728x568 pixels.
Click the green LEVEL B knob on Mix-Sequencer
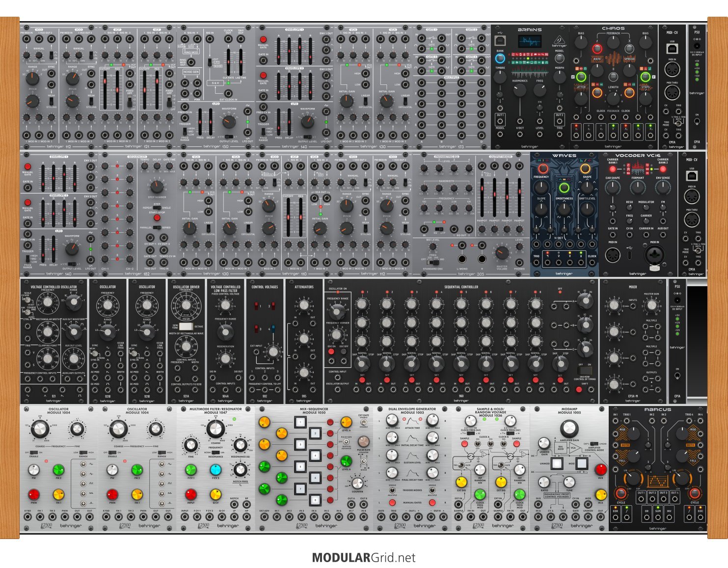point(346,461)
